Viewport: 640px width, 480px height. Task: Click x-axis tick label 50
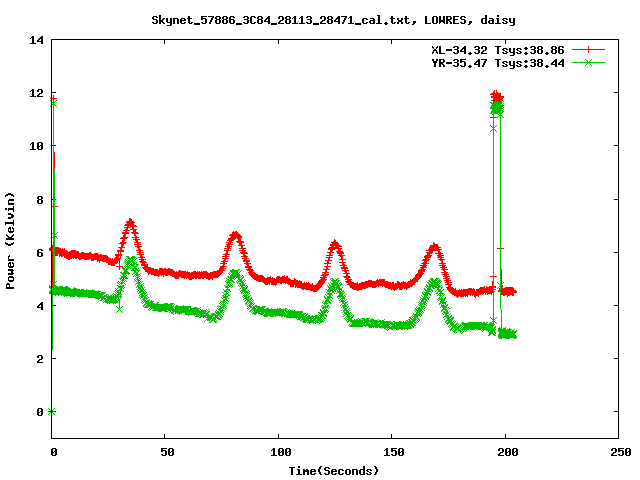click(x=167, y=452)
